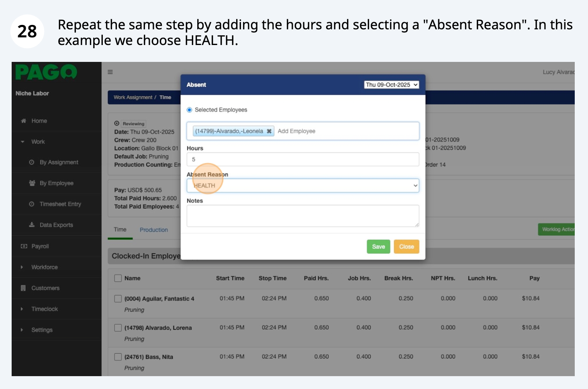Click into the Notes text area

click(x=303, y=216)
